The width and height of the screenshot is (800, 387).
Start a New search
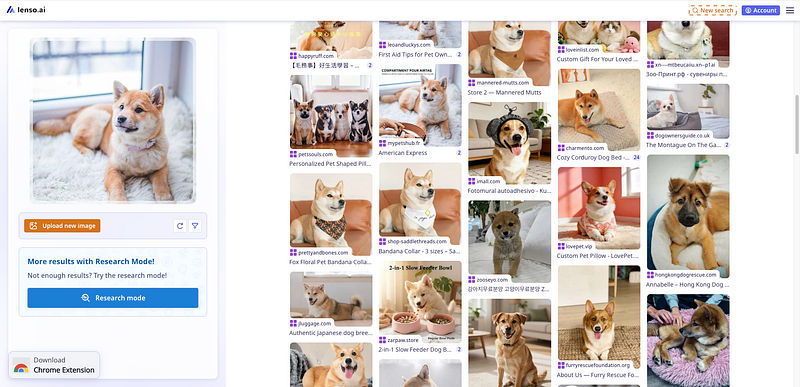pos(712,10)
